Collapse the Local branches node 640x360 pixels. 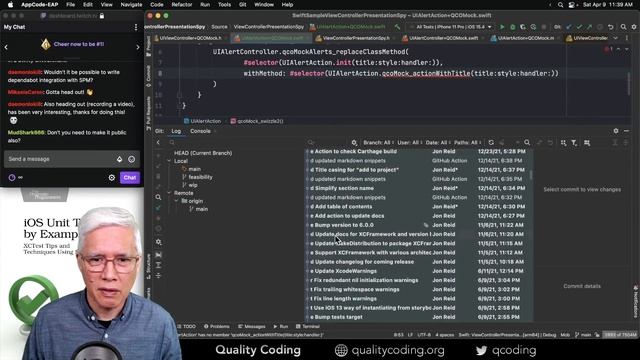(x=169, y=161)
